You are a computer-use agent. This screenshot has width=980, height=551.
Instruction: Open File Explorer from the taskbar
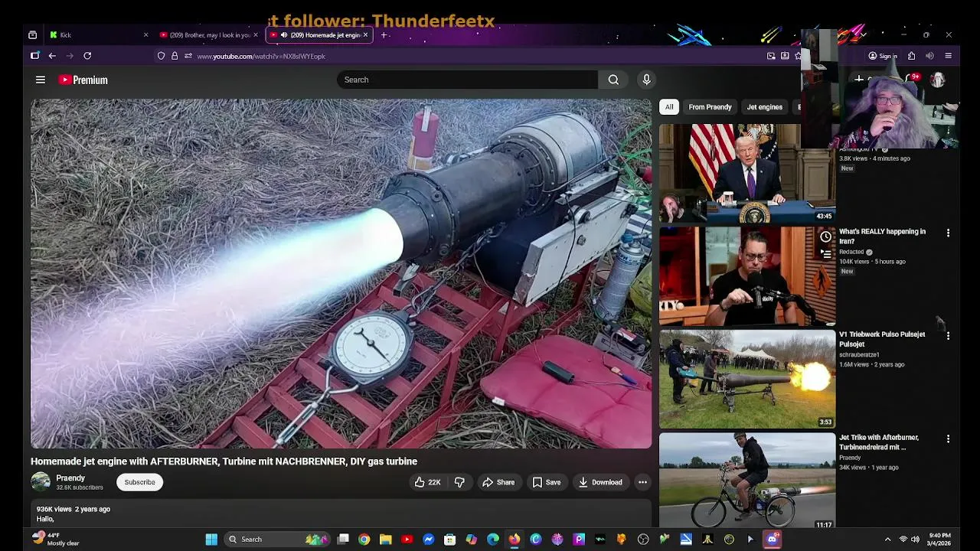[x=386, y=540]
